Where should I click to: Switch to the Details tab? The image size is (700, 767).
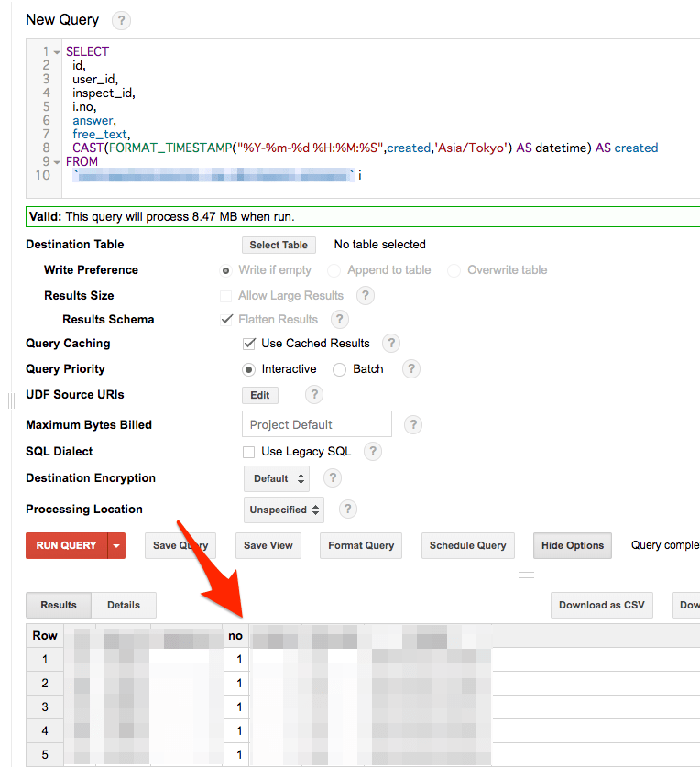pos(124,605)
